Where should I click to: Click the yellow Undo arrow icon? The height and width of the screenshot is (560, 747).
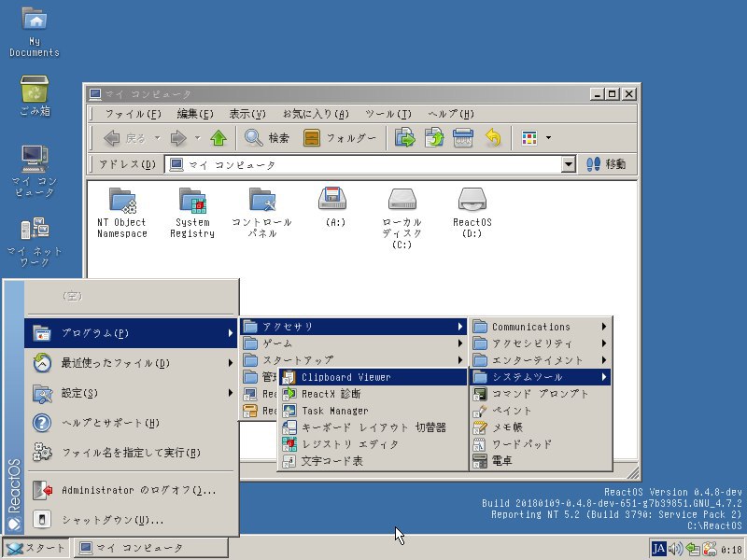pyautogui.click(x=493, y=138)
